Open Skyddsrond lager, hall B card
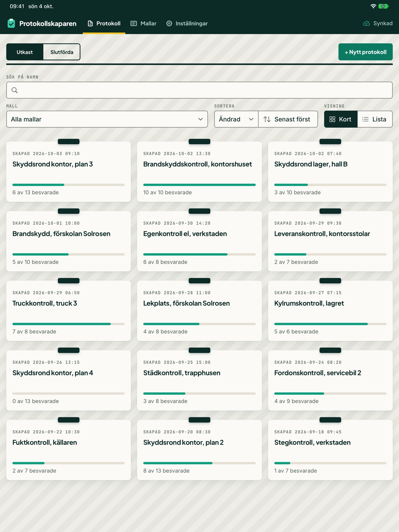Screen dimensions: 399x532 click(330, 172)
